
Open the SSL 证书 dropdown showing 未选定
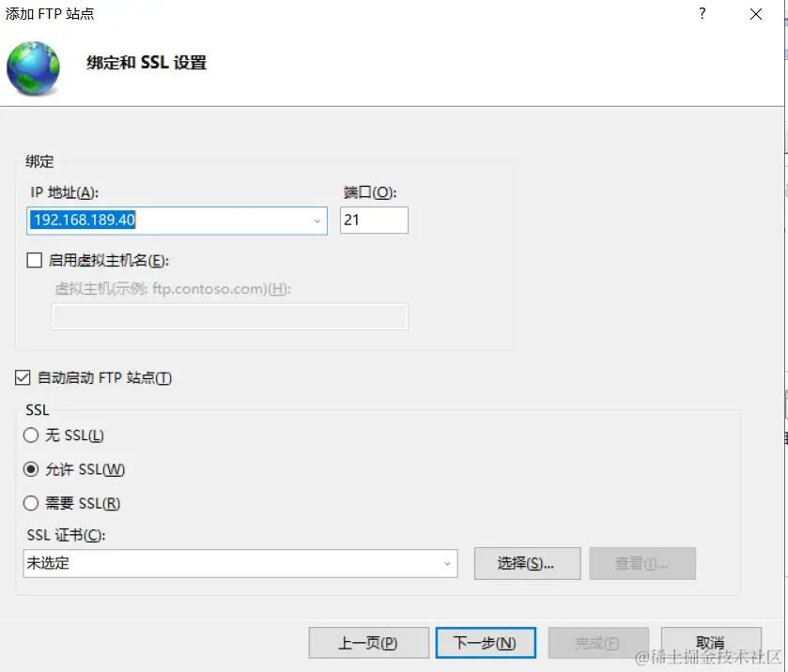[240, 563]
